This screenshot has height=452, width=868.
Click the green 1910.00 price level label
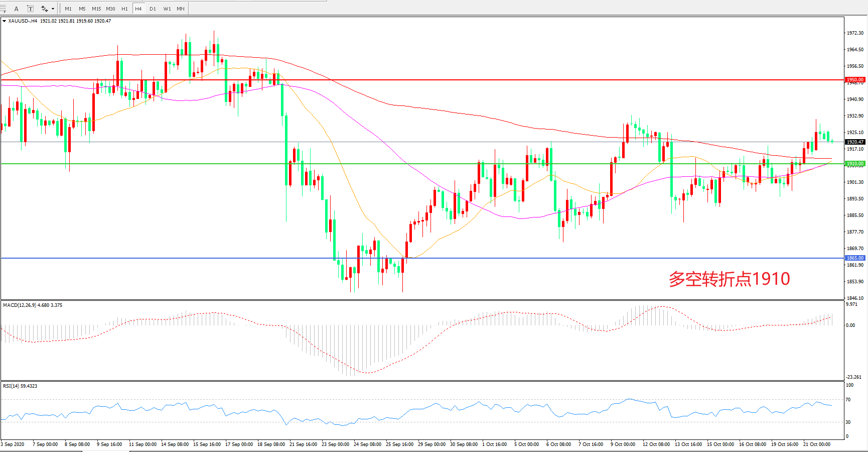[855, 164]
